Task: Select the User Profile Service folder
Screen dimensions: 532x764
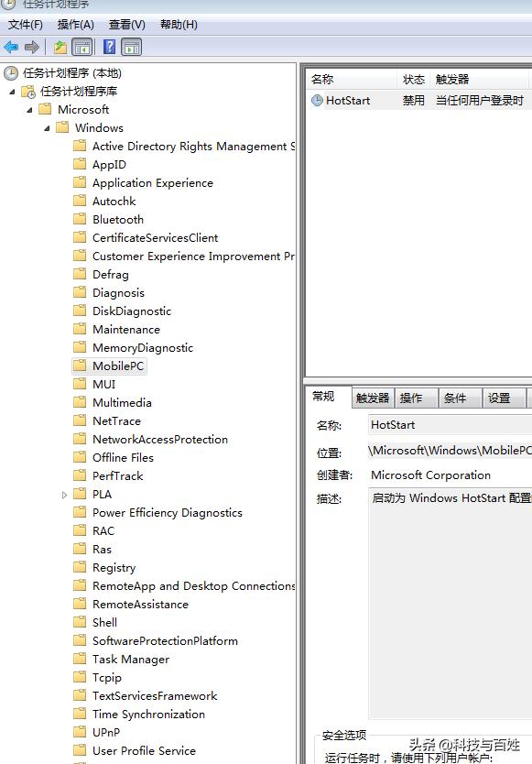Action: point(144,751)
